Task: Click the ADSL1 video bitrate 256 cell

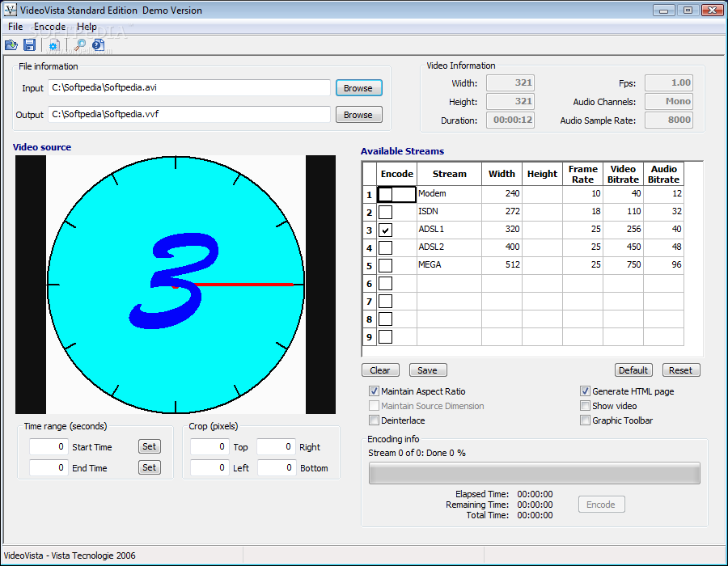Action: (623, 229)
